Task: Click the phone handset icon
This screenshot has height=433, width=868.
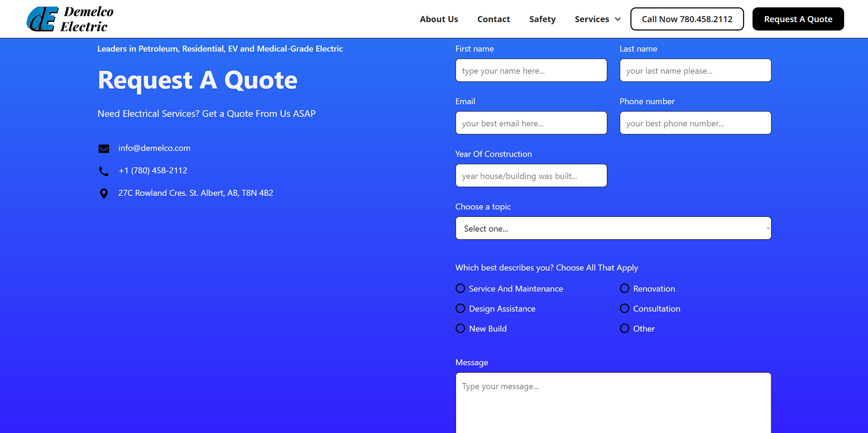Action: click(104, 171)
